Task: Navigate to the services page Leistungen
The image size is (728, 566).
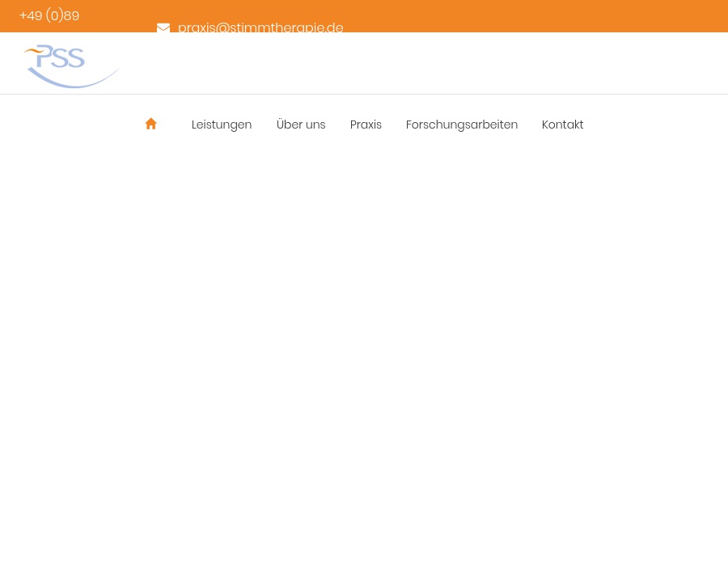Action: point(222,125)
